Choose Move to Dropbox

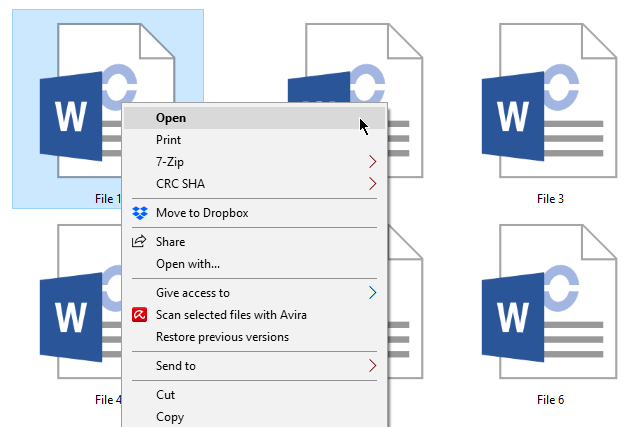[254, 213]
